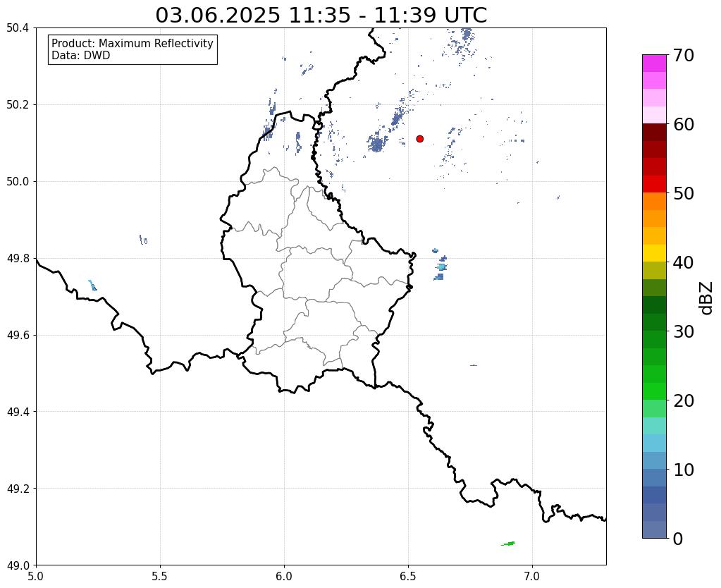This screenshot has width=721, height=588.
Task: Click the 'Product: Maximum Reflectivity' legend line
Action: pos(133,43)
